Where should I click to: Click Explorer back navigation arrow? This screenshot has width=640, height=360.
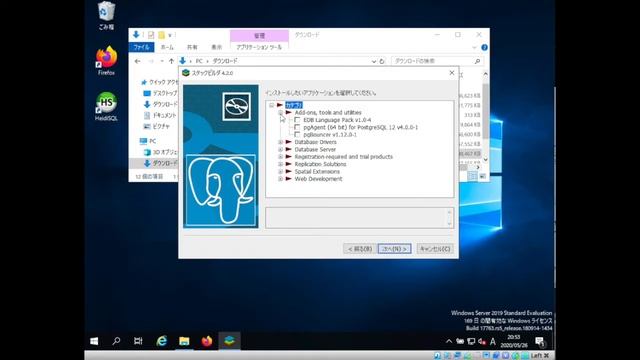tap(138, 61)
